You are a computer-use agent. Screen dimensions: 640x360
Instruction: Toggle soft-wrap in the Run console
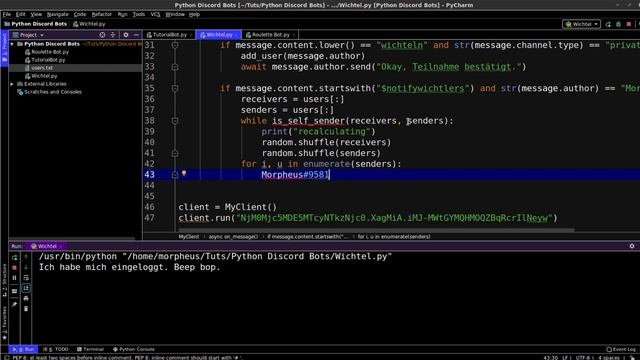26,278
